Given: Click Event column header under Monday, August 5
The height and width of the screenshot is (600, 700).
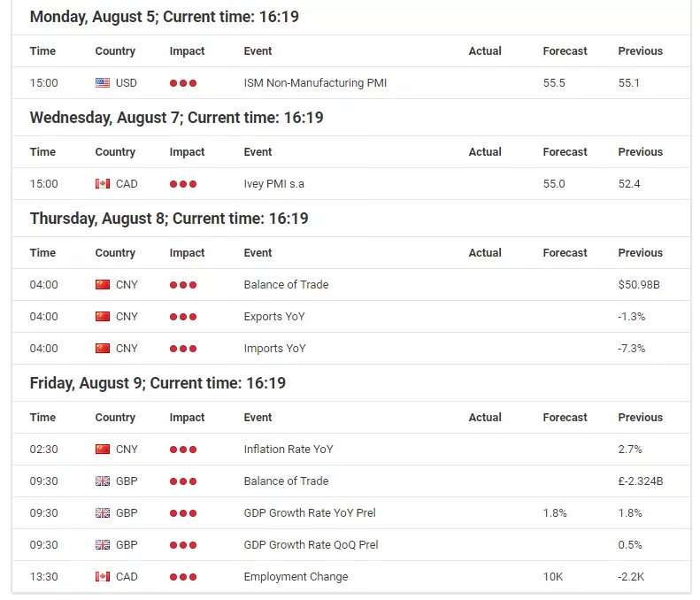Looking at the screenshot, I should pyautogui.click(x=258, y=51).
